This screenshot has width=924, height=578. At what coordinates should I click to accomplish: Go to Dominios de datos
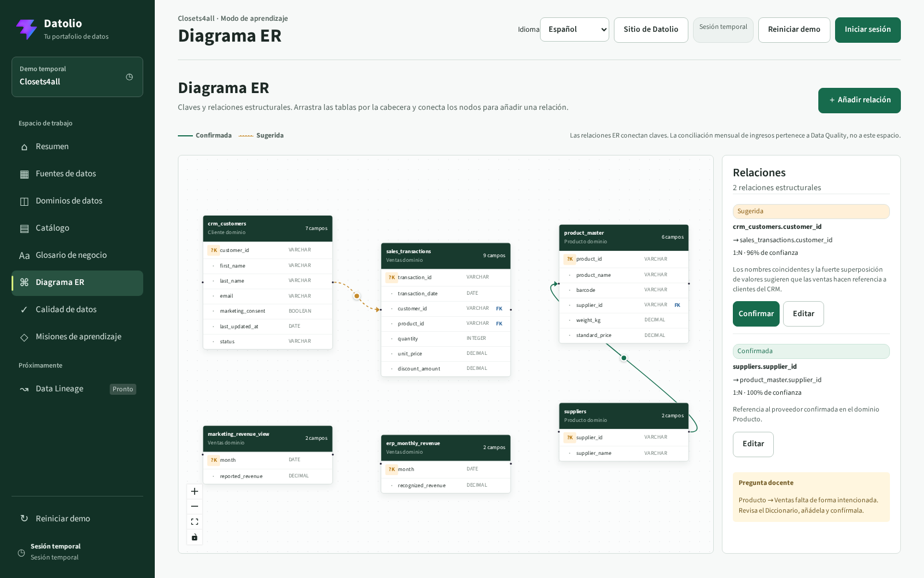[x=77, y=201]
